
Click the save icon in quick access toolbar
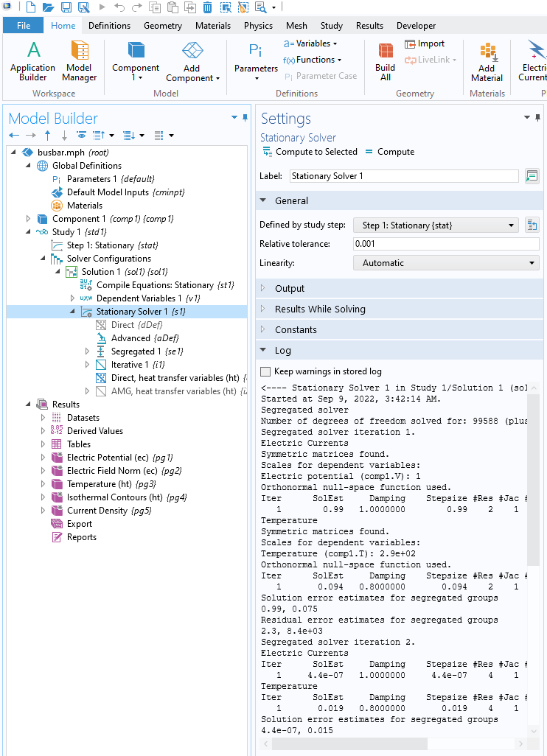point(66,7)
